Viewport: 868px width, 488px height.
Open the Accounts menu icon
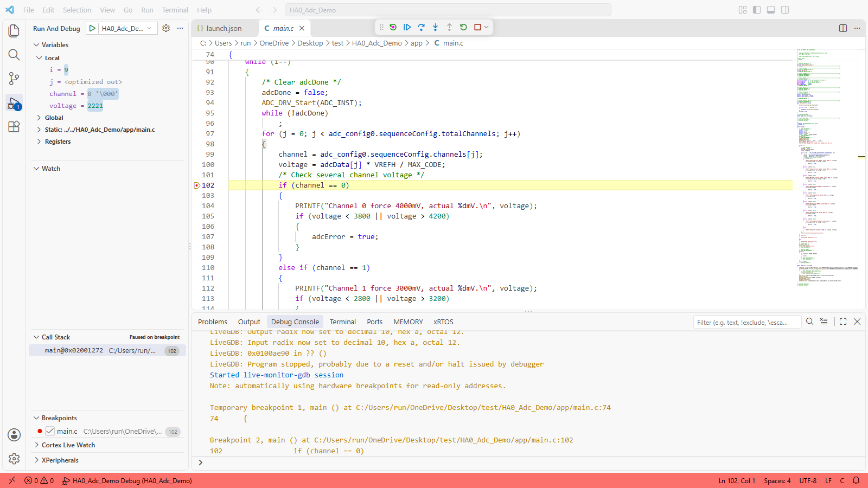(x=14, y=435)
